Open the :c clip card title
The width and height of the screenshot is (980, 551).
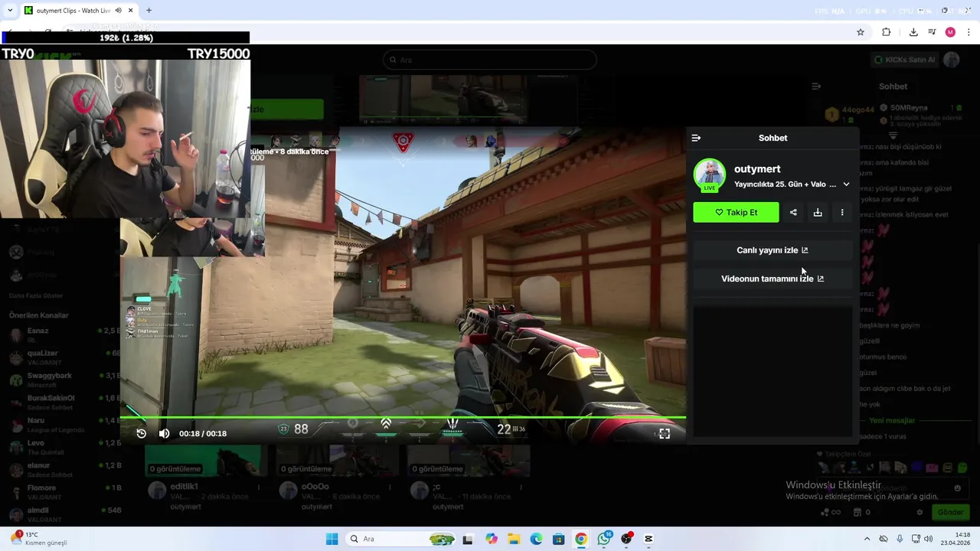(436, 487)
